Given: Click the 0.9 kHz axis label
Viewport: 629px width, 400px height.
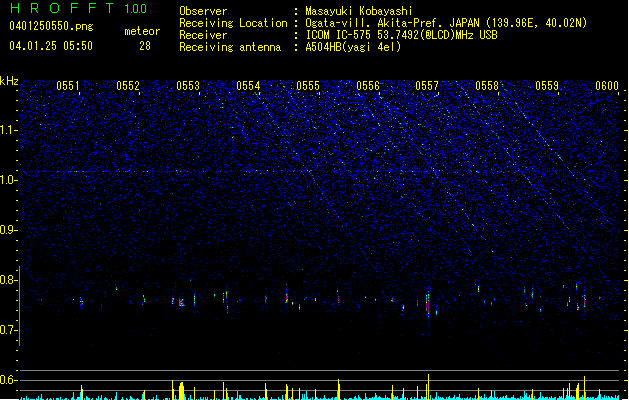Looking at the screenshot, I should [9, 230].
